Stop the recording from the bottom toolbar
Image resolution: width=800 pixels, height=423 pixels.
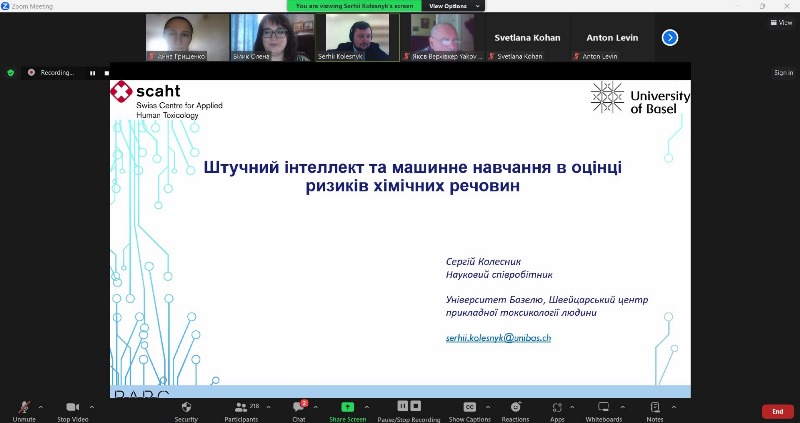pyautogui.click(x=416, y=406)
